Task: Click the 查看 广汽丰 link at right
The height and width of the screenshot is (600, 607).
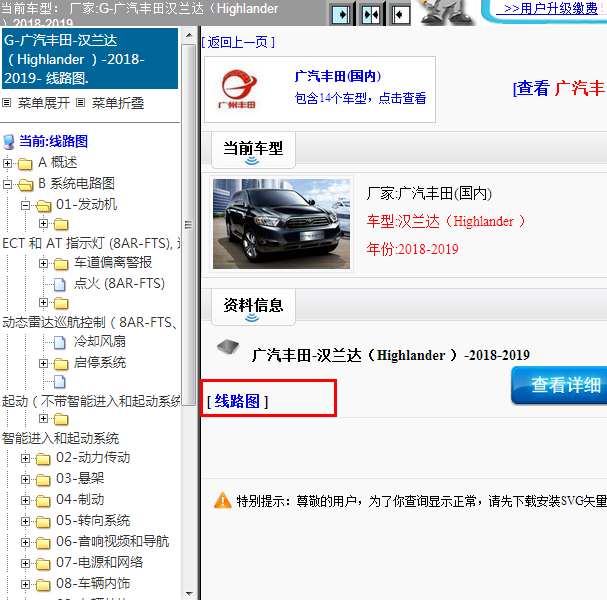Action: (x=559, y=88)
